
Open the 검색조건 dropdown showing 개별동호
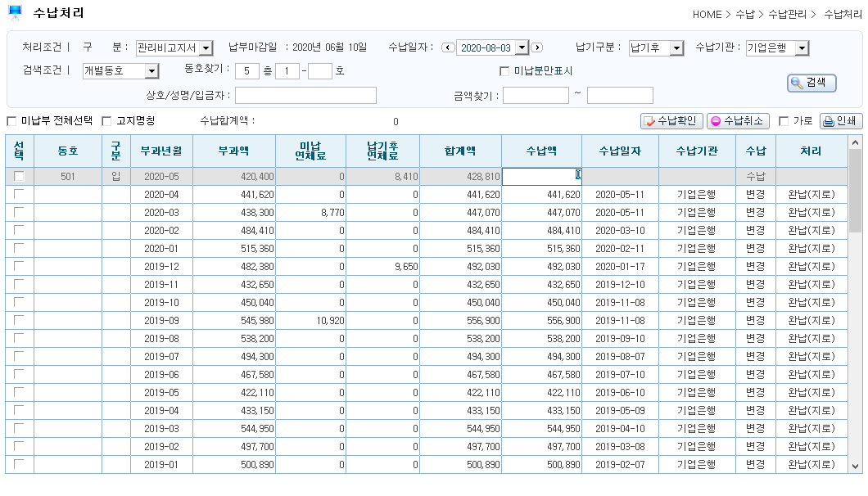click(151, 71)
